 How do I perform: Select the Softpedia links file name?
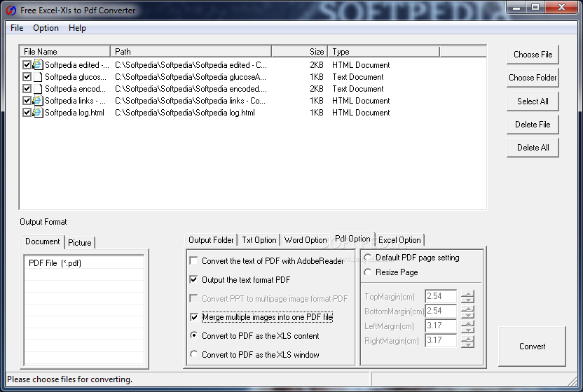(75, 101)
